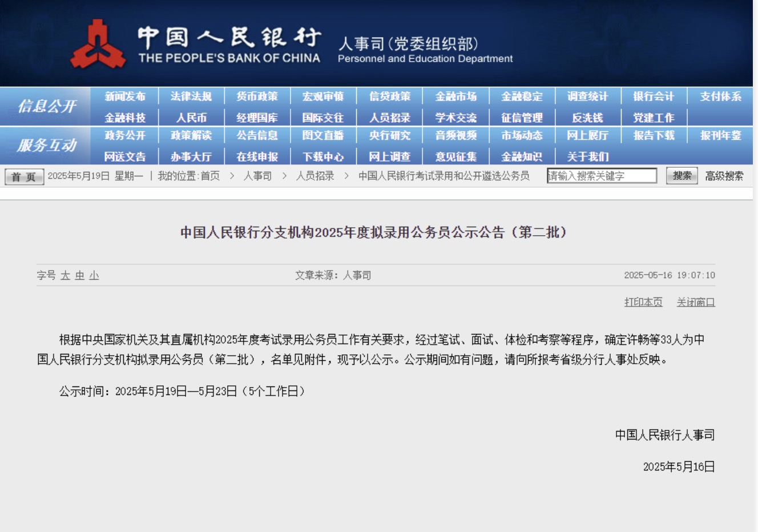Click the announcement title 拟录用公务员公示公告（第二批）
Screen dimensions: 758x532
point(374,232)
